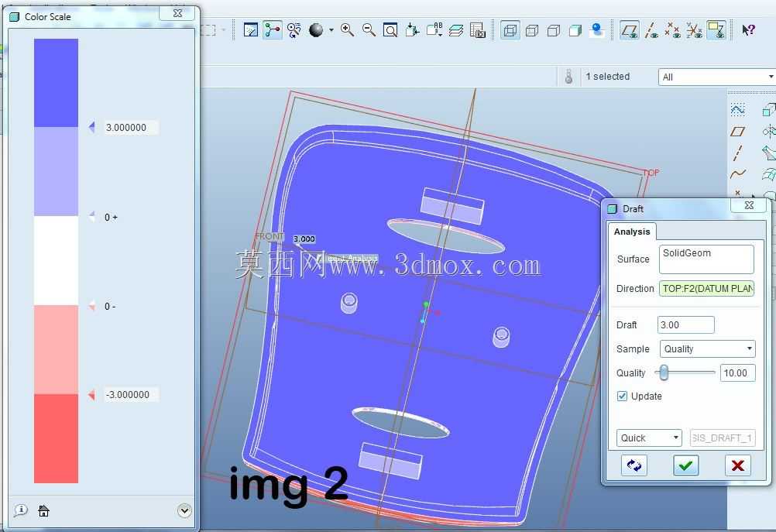Toggle datum points display

[x=672, y=31]
